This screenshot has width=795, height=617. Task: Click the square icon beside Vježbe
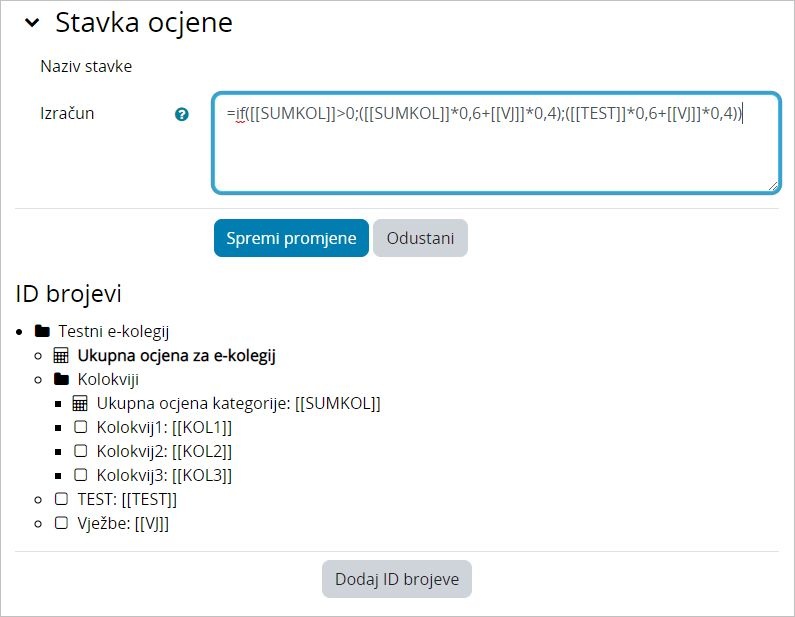pyautogui.click(x=61, y=523)
